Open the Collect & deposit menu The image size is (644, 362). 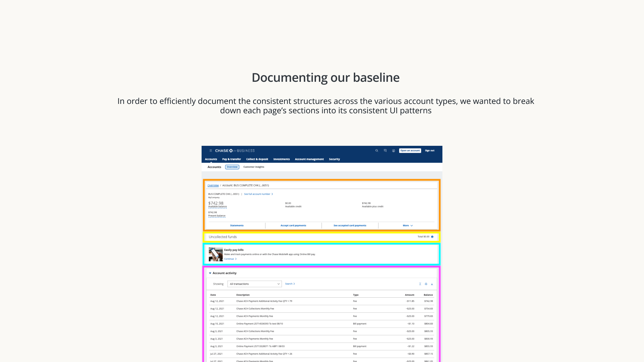click(x=257, y=160)
